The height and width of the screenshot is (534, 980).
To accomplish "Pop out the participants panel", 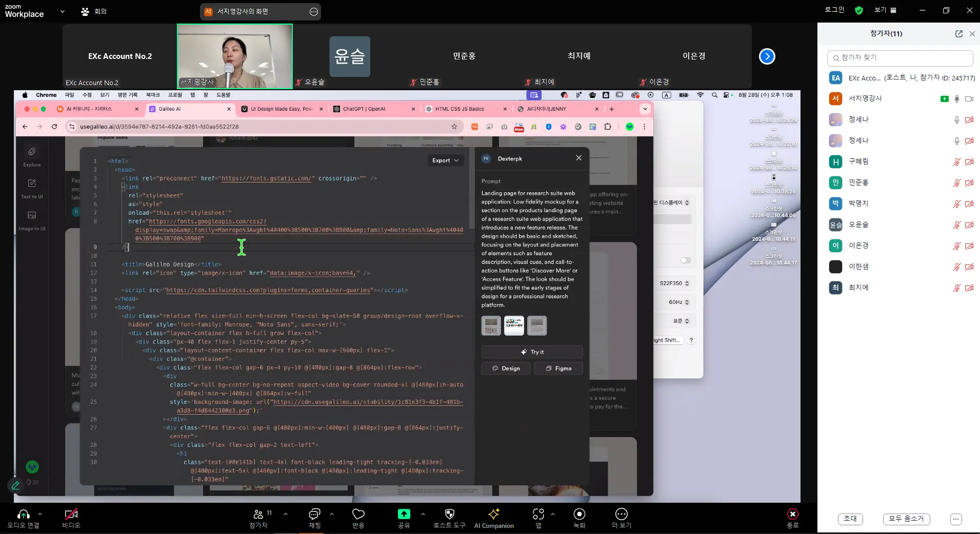I will [x=958, y=34].
